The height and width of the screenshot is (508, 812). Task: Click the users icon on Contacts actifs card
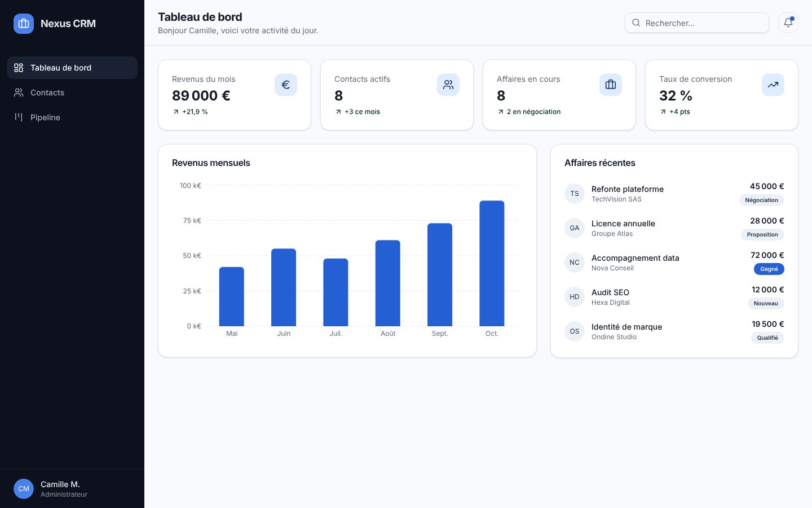click(x=448, y=85)
